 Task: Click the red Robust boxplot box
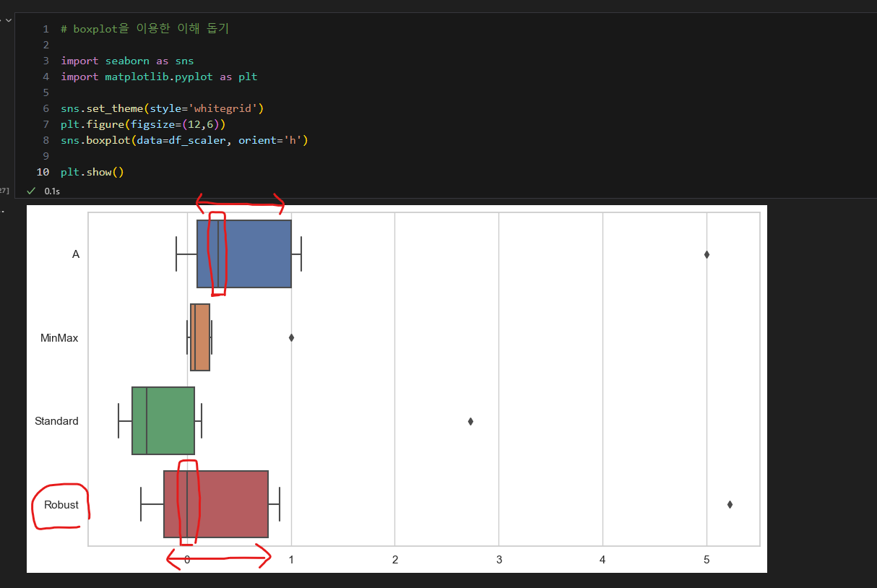216,503
